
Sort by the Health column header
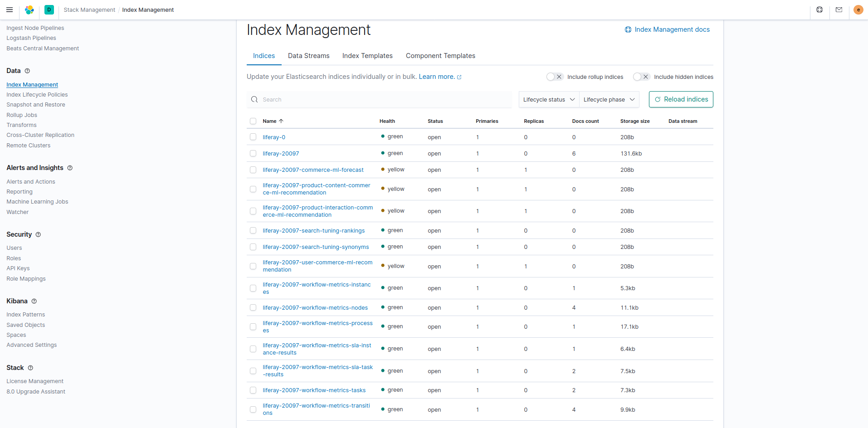[x=387, y=121]
